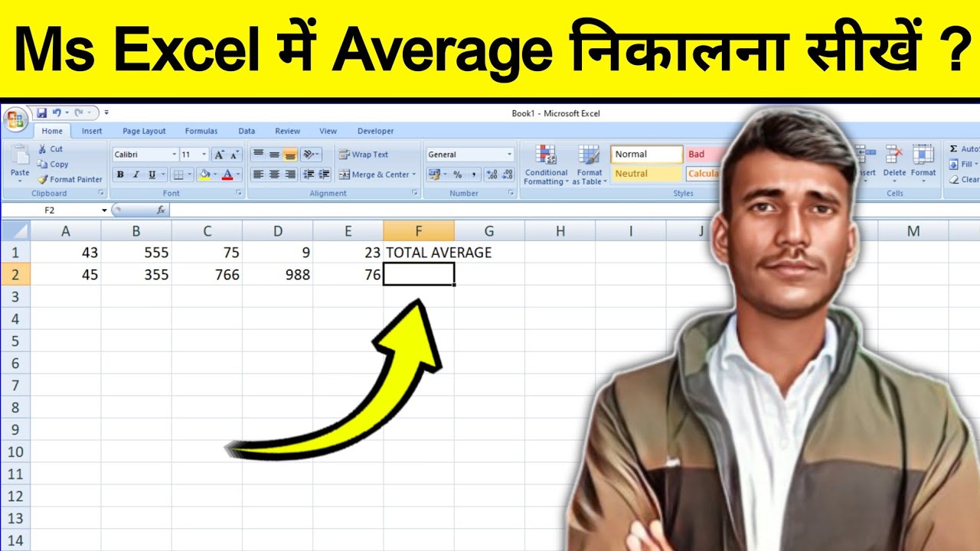The image size is (980, 551).
Task: Switch to the View tab
Action: pos(328,131)
